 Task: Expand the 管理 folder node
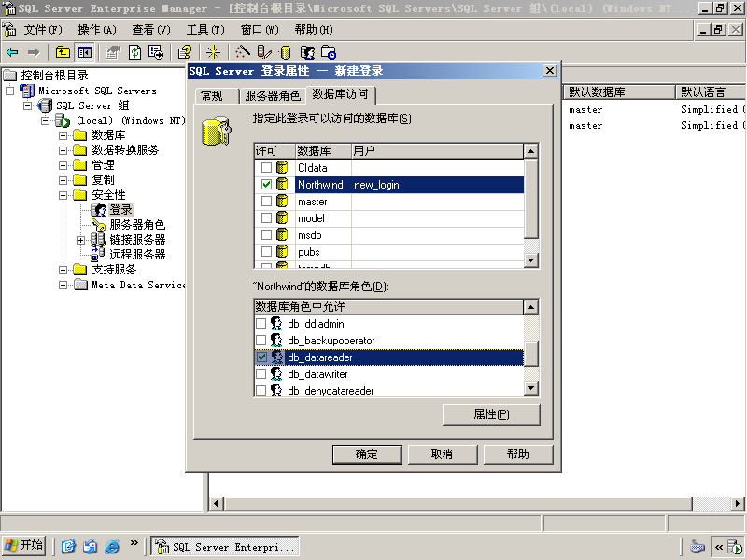[x=63, y=165]
